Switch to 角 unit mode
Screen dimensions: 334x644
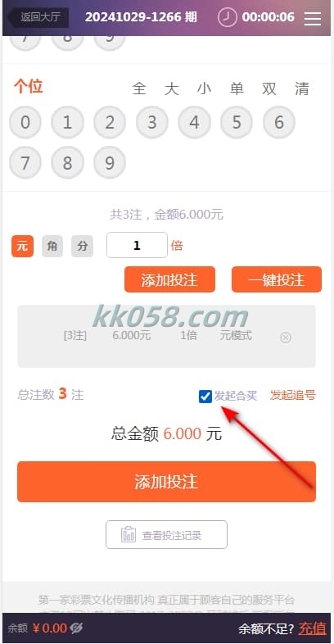click(x=52, y=246)
